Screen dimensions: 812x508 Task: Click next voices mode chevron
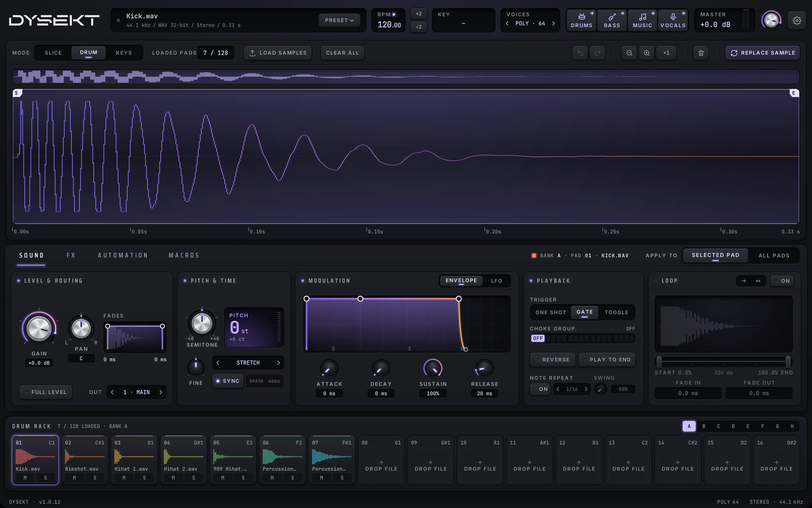pyautogui.click(x=554, y=24)
